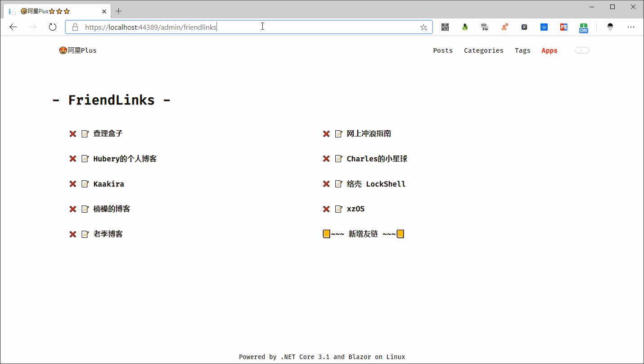Edit the 网上冲浪指南 link entry
The width and height of the screenshot is (644, 364).
point(338,134)
